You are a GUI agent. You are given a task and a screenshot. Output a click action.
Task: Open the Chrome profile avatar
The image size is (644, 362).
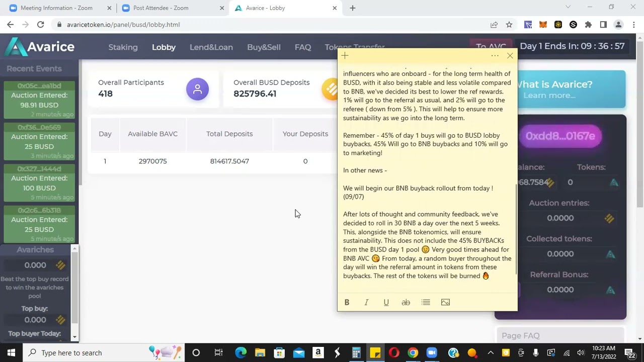point(618,25)
